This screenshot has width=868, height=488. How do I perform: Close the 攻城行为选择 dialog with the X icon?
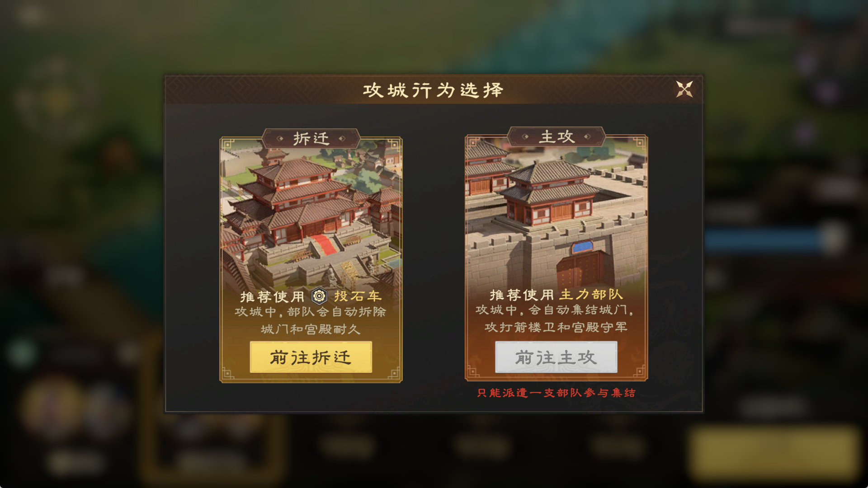pyautogui.click(x=684, y=89)
